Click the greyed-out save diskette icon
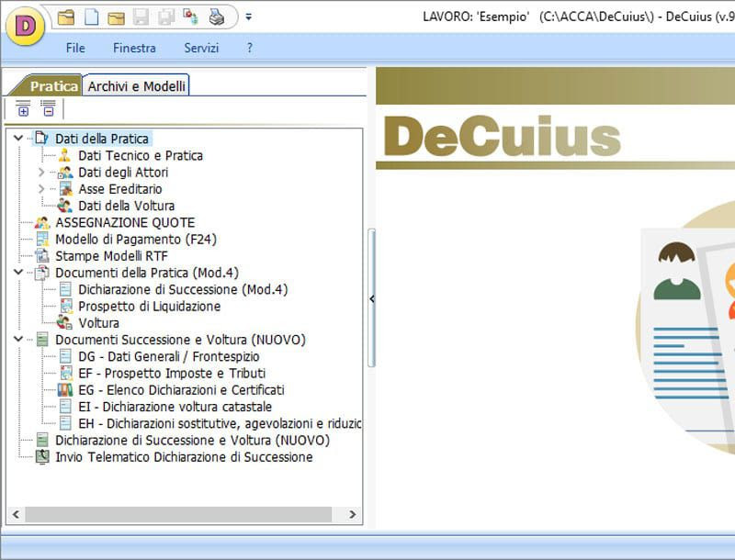The image size is (735, 560). coord(141,17)
